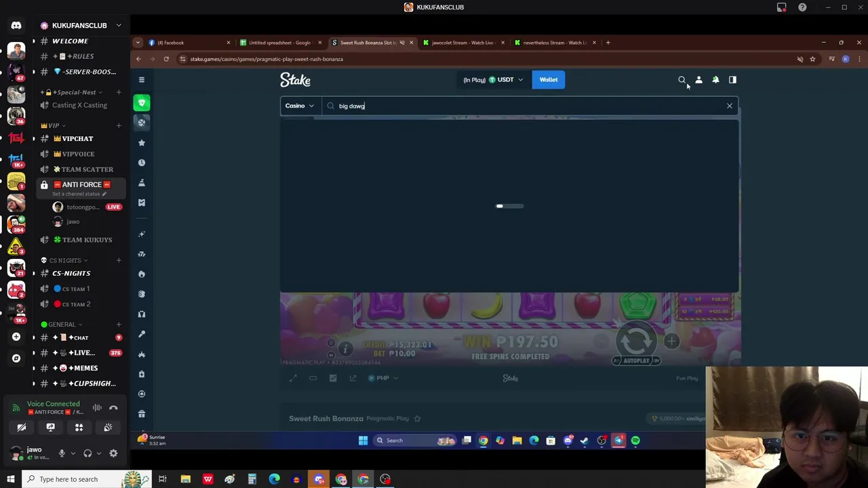Toggle Discord noise suppression waveform
868x488 pixels.
pos(97,408)
